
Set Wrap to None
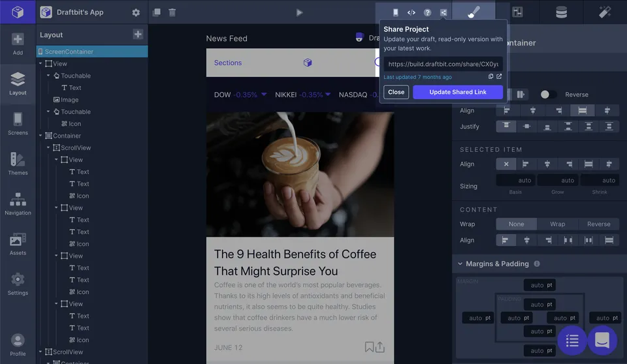click(x=516, y=224)
